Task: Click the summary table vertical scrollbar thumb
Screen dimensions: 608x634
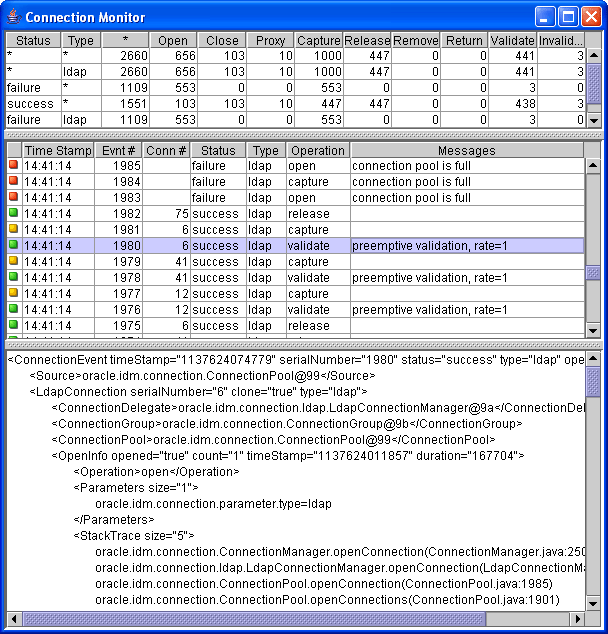Action: coord(593,84)
